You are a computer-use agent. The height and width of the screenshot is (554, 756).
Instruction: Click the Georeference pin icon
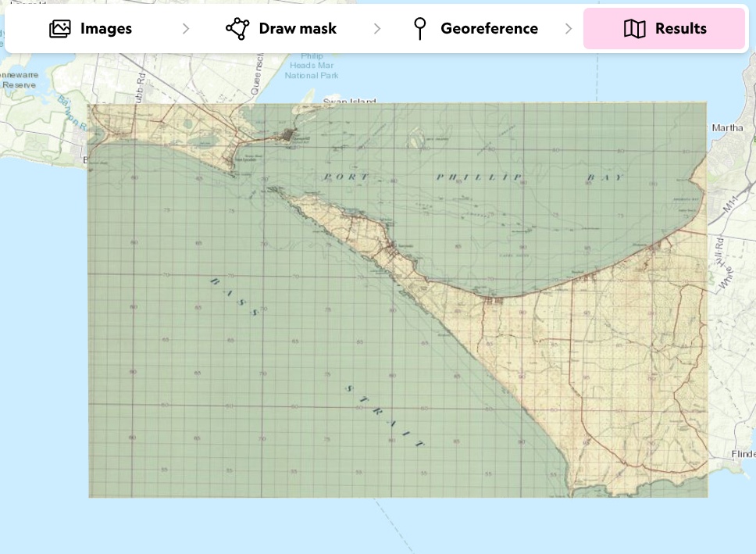tap(420, 29)
